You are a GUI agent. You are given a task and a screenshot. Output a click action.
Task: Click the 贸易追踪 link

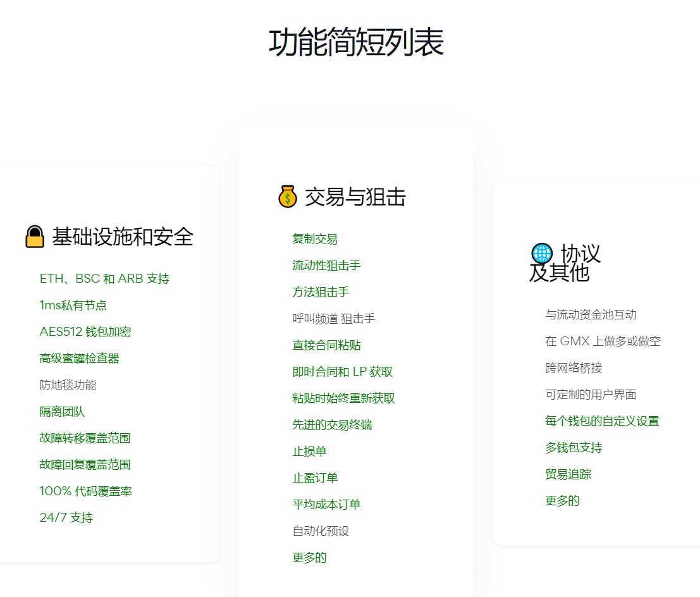[568, 474]
